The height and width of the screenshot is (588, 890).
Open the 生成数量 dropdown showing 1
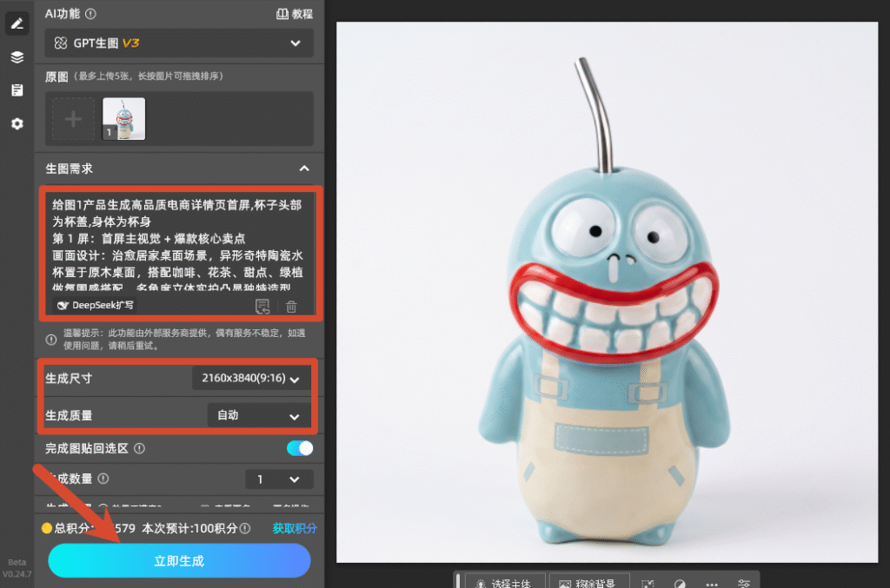279,479
